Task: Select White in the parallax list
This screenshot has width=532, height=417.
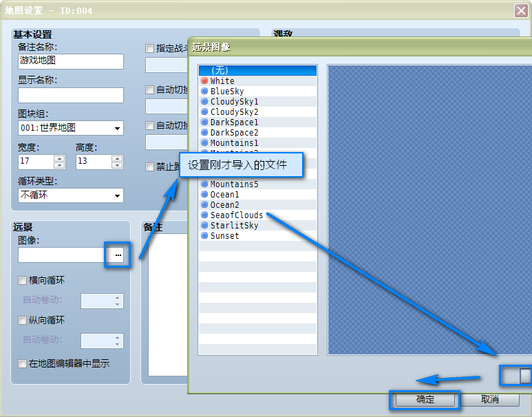Action: pos(257,81)
